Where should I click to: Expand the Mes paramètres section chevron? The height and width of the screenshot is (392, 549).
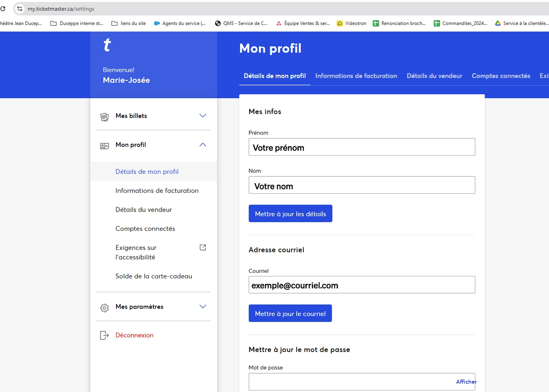click(203, 307)
